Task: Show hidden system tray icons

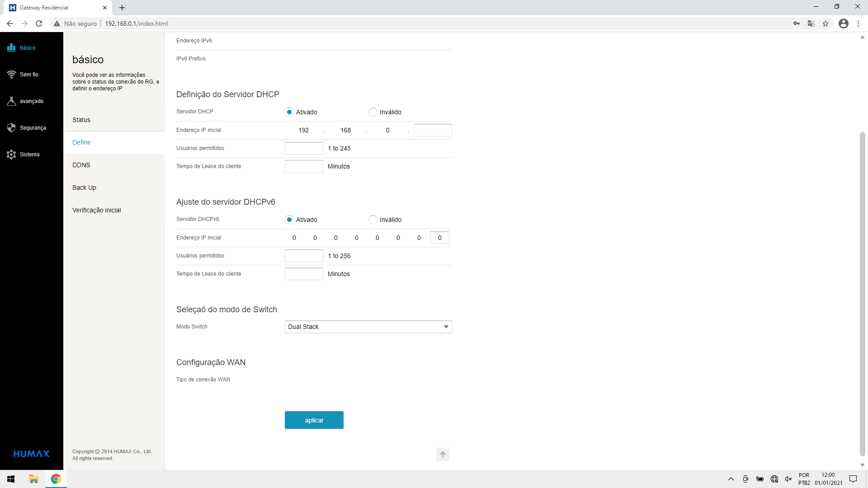Action: click(x=731, y=479)
